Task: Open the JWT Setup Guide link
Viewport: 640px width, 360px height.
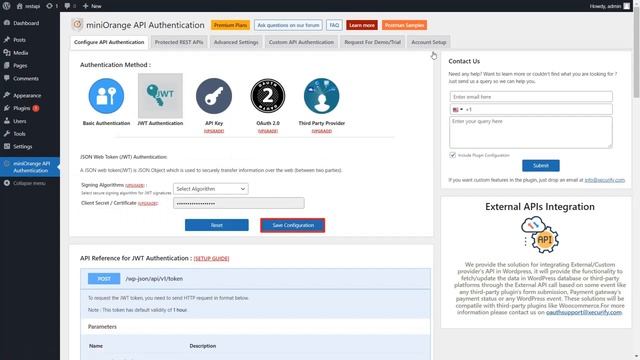Action: click(211, 258)
